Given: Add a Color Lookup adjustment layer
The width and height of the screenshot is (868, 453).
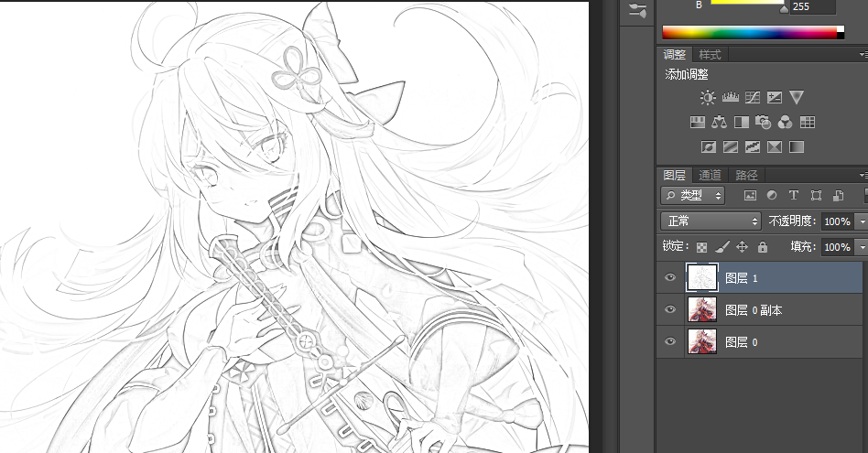Looking at the screenshot, I should [x=807, y=123].
